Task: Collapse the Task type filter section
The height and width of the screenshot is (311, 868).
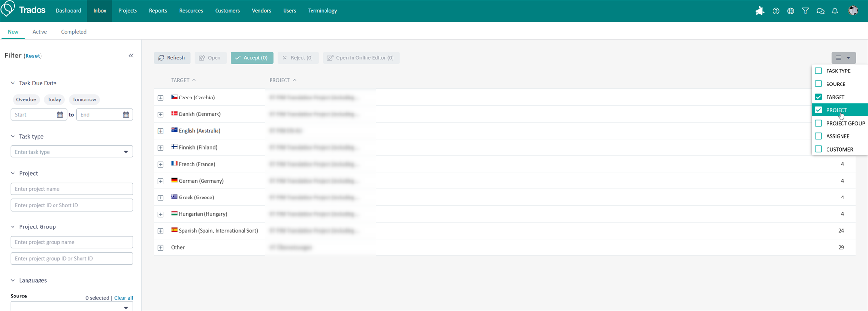Action: [13, 136]
